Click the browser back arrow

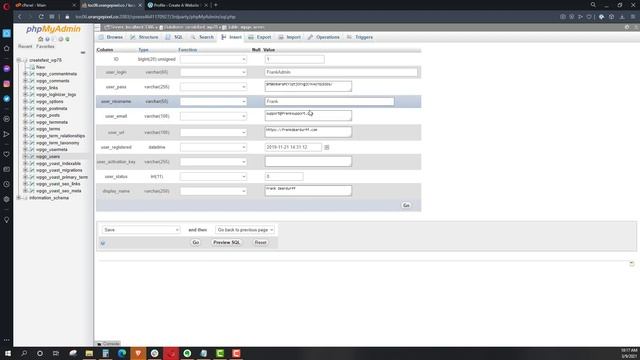pyautogui.click(x=19, y=17)
